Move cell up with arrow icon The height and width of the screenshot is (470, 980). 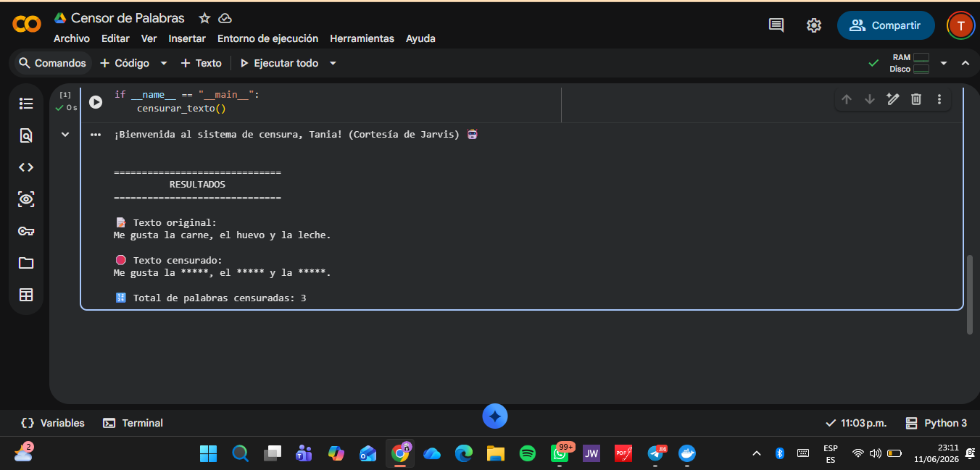847,99
